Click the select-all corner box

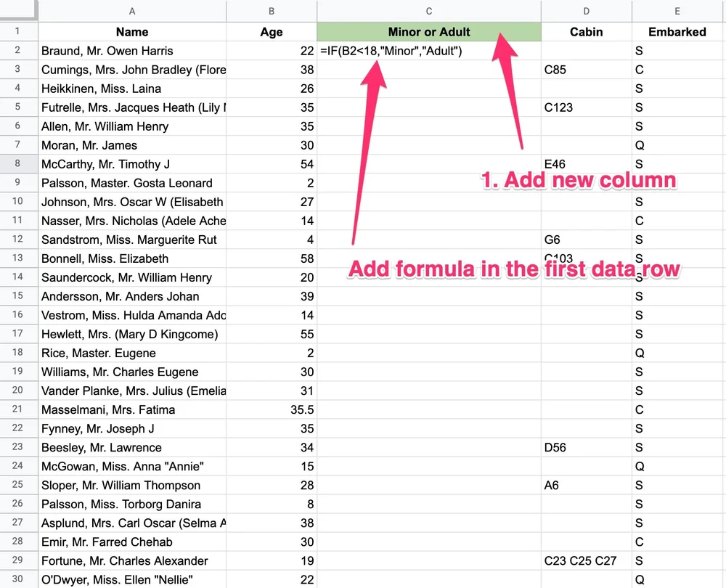[x=19, y=11]
